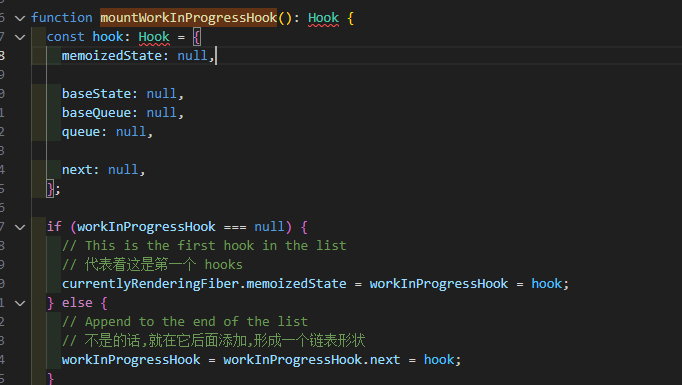
Task: Click the opening brace after Hook =
Action: point(197,37)
